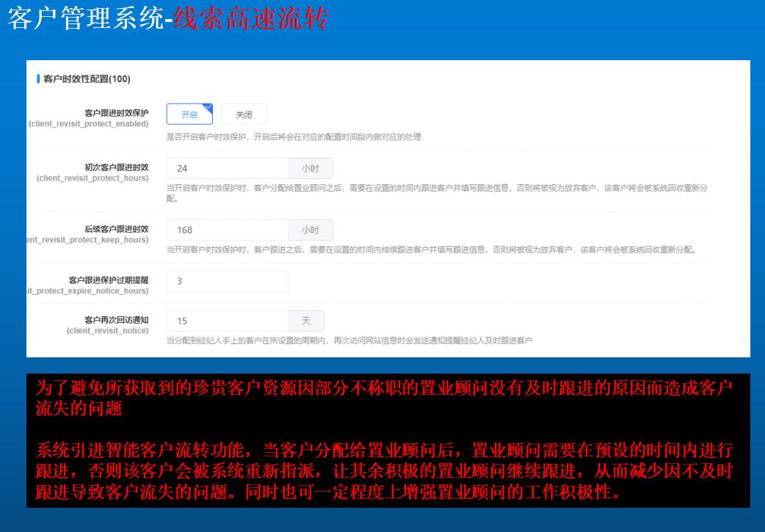Image resolution: width=765 pixels, height=532 pixels.
Task: Click the white 客户管理系统 slide title
Action: (x=85, y=19)
